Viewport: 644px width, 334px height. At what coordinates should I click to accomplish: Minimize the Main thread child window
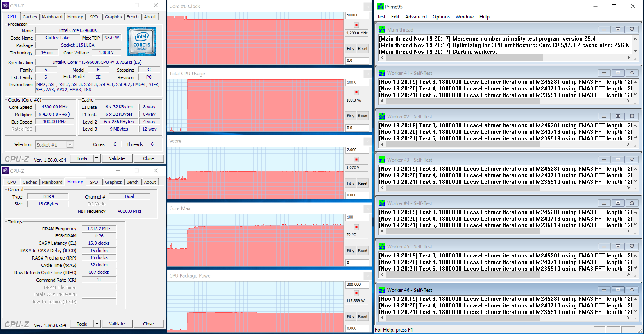pyautogui.click(x=604, y=29)
